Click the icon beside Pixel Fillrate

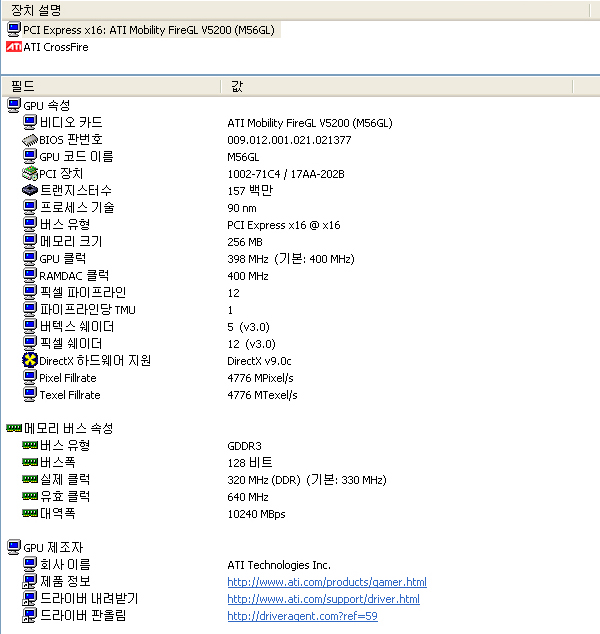point(30,377)
